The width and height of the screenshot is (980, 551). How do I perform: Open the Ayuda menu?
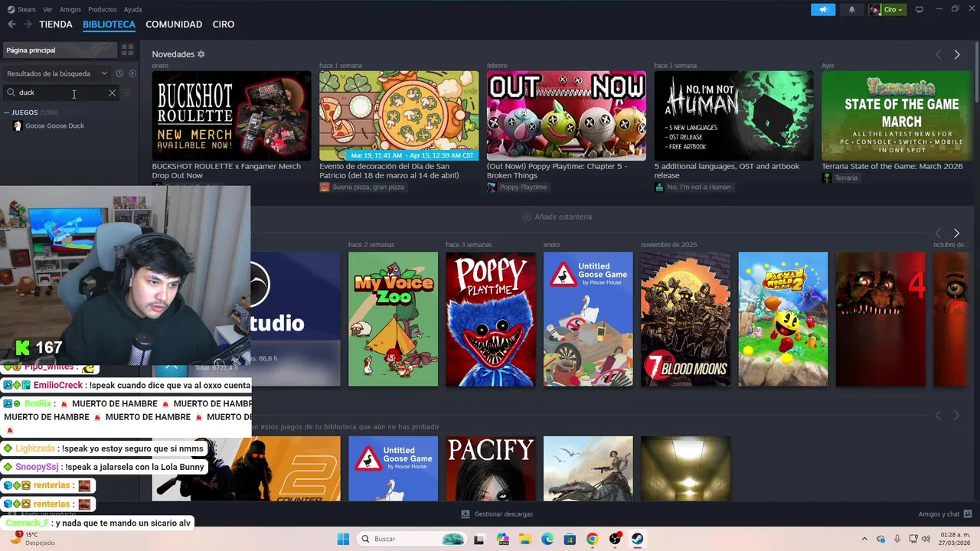click(x=132, y=9)
